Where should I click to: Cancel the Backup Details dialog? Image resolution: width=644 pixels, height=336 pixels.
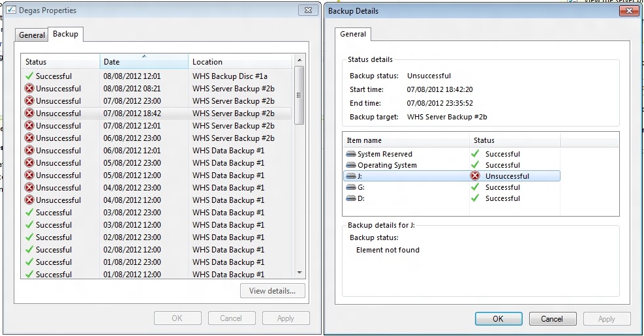point(552,319)
